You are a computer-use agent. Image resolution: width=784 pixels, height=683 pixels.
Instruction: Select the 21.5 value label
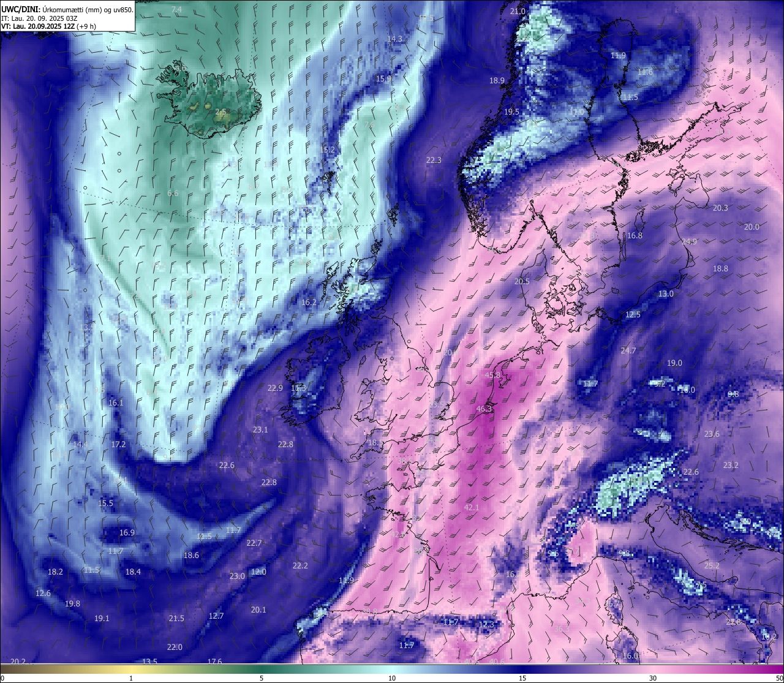(x=176, y=618)
